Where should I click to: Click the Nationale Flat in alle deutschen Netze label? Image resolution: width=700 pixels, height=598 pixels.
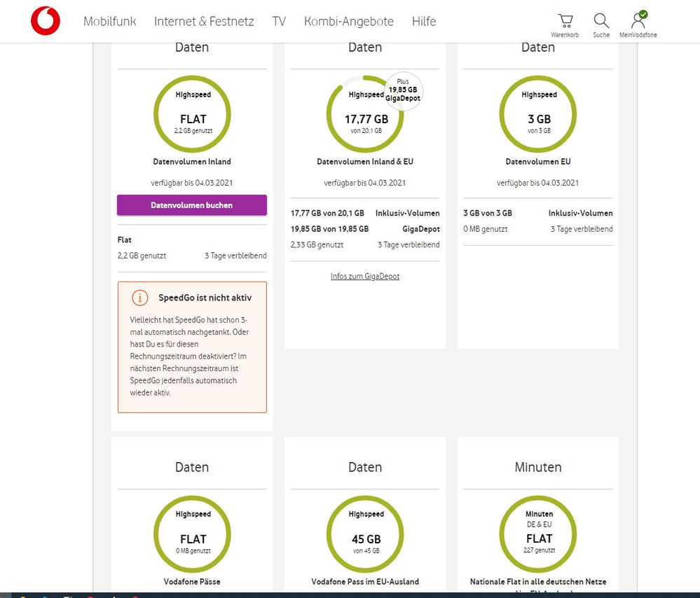(x=538, y=581)
